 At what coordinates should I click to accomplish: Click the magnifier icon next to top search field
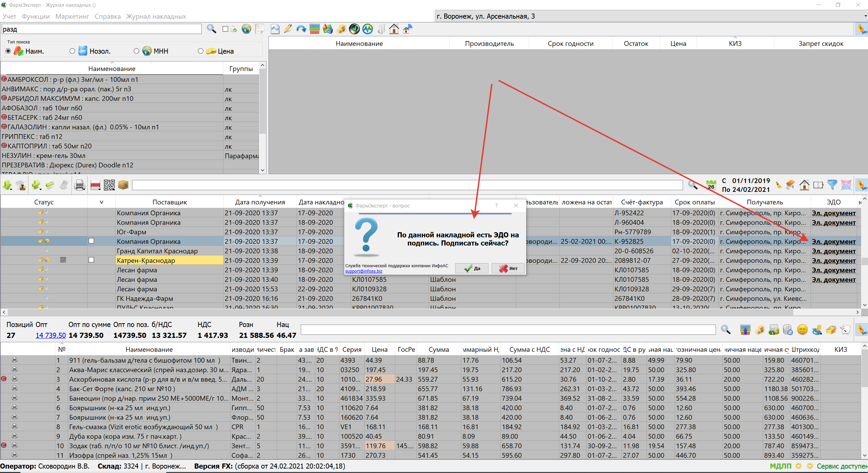point(211,29)
